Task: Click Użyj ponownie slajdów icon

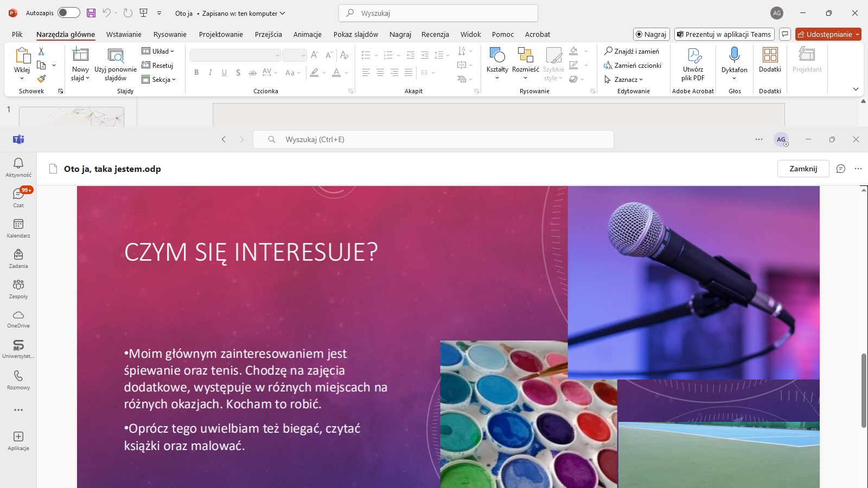Action: coord(116,55)
